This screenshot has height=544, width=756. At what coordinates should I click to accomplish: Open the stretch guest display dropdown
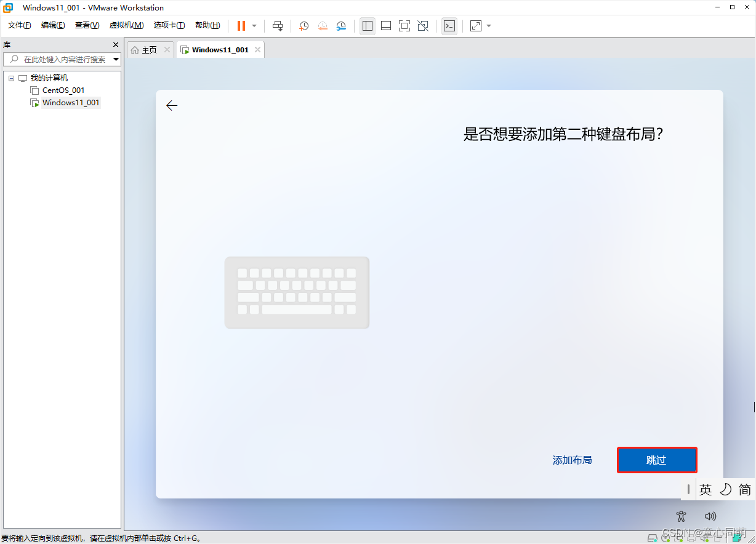[486, 25]
